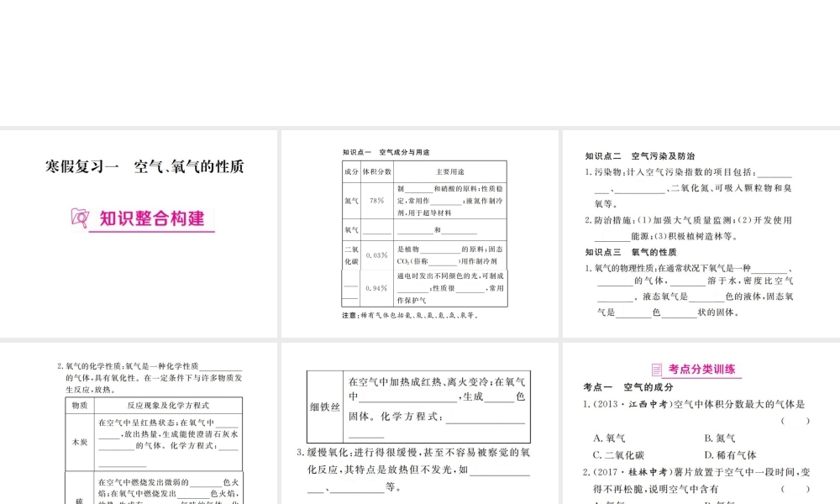Image resolution: width=840 pixels, height=504 pixels.
Task: Click the 注意:稀有气体 footnote under the table
Action: click(411, 316)
